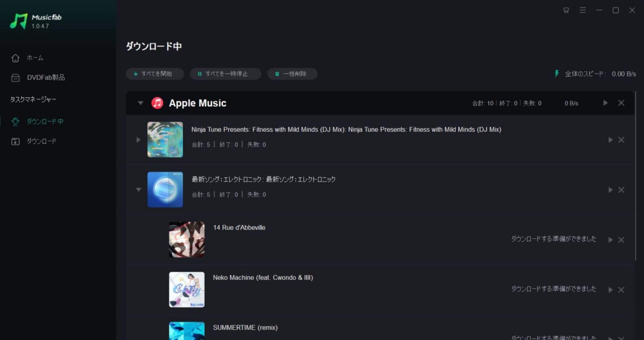
Task: Click the 14 Rue d'Abbeville title
Action: coord(239,228)
